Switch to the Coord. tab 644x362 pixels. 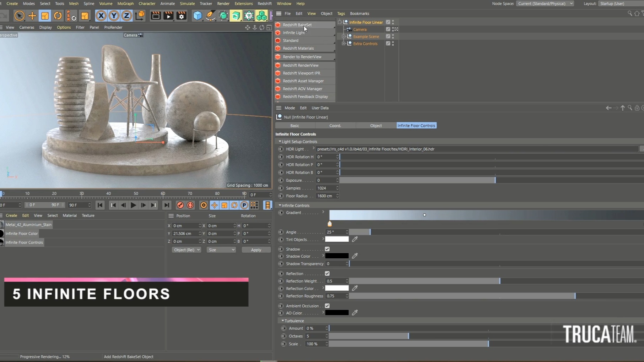[x=335, y=126]
